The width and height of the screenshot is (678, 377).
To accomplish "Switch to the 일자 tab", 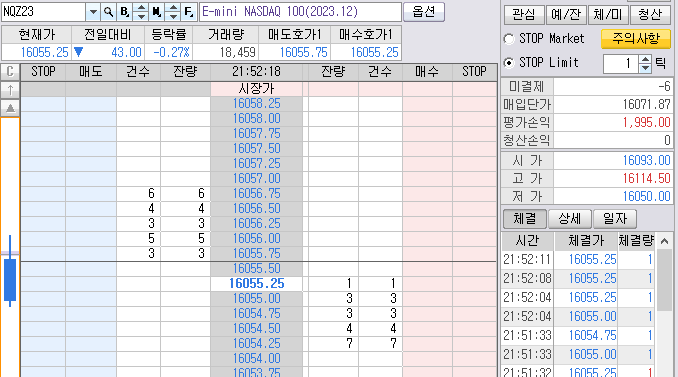I will pyautogui.click(x=615, y=219).
